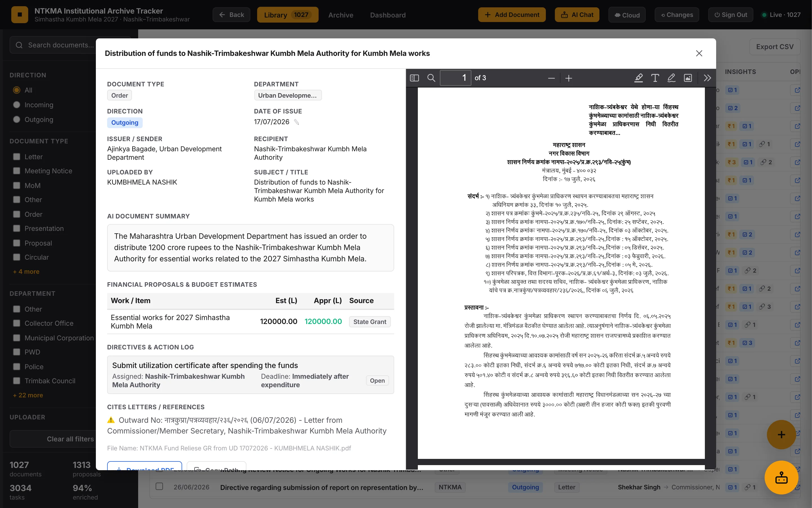Click the Order document type tag
812x508 pixels.
120,95
